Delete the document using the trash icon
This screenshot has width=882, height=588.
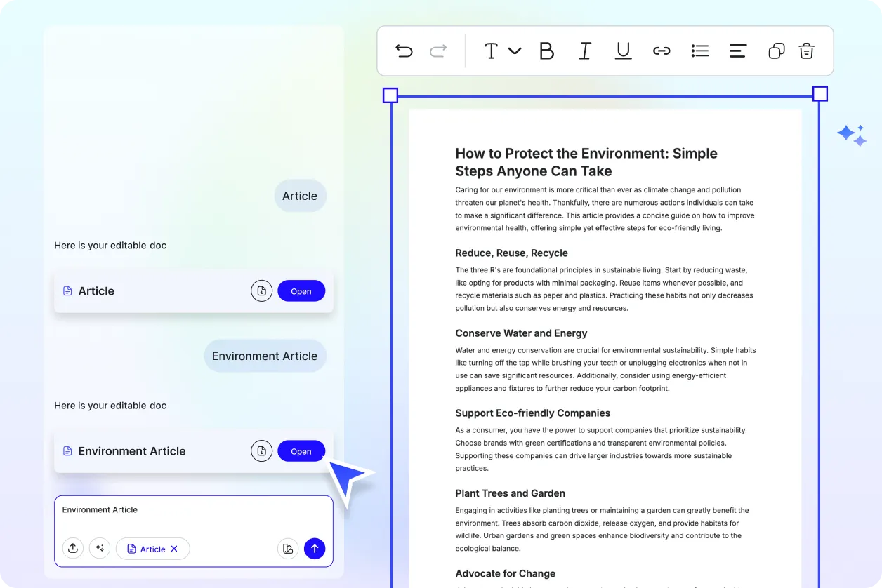[x=806, y=50]
